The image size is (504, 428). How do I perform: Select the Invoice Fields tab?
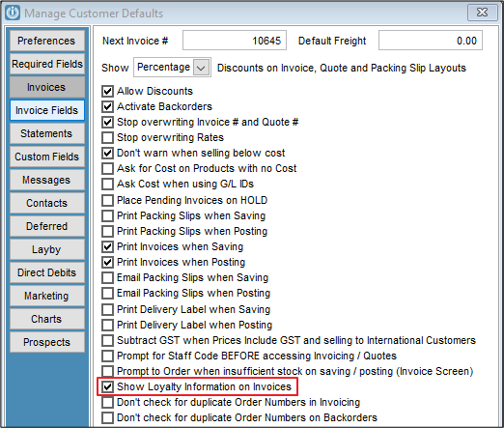46,110
